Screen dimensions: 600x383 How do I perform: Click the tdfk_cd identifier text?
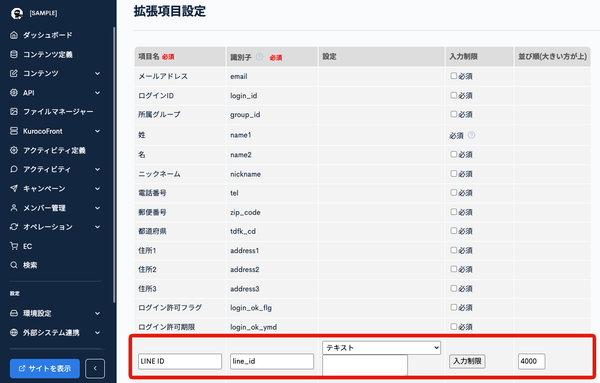point(243,231)
